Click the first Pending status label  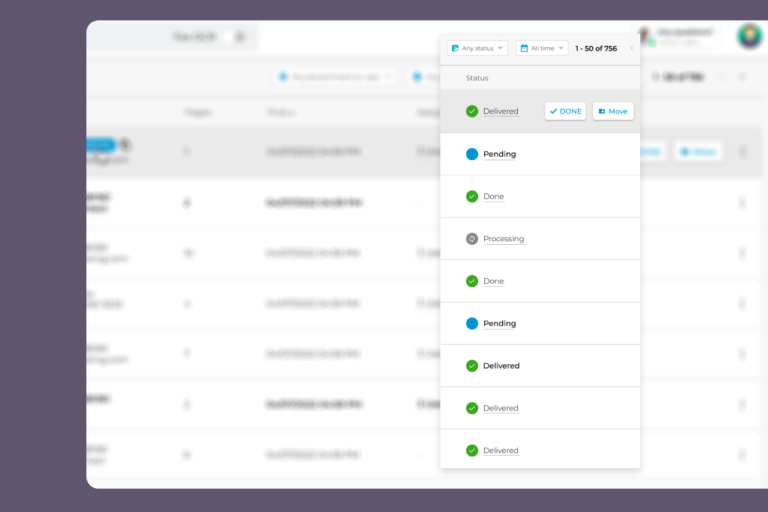pos(499,154)
